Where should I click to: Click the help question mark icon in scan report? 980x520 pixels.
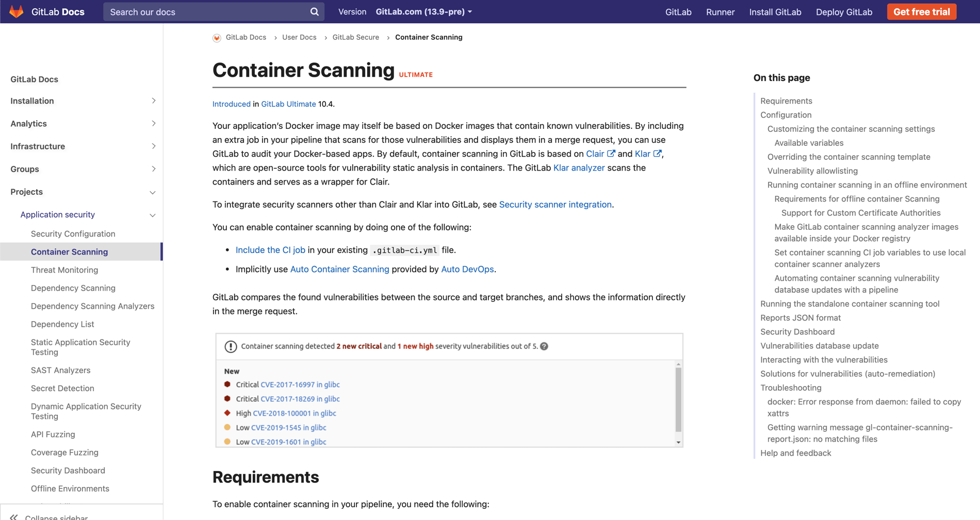544,346
